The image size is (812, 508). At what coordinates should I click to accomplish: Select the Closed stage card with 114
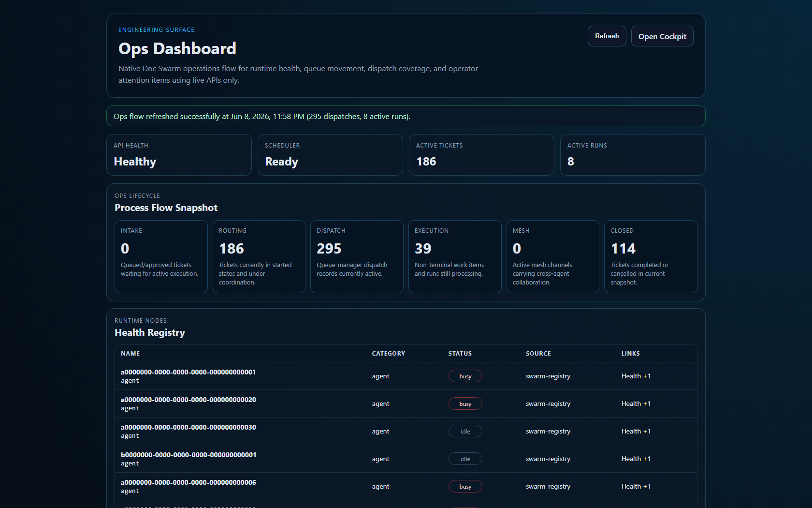pyautogui.click(x=651, y=256)
